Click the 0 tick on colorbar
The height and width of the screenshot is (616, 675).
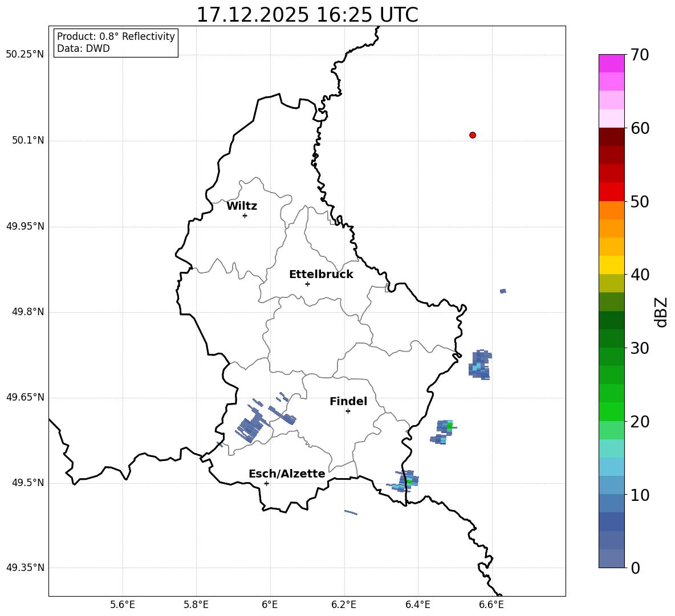635,568
